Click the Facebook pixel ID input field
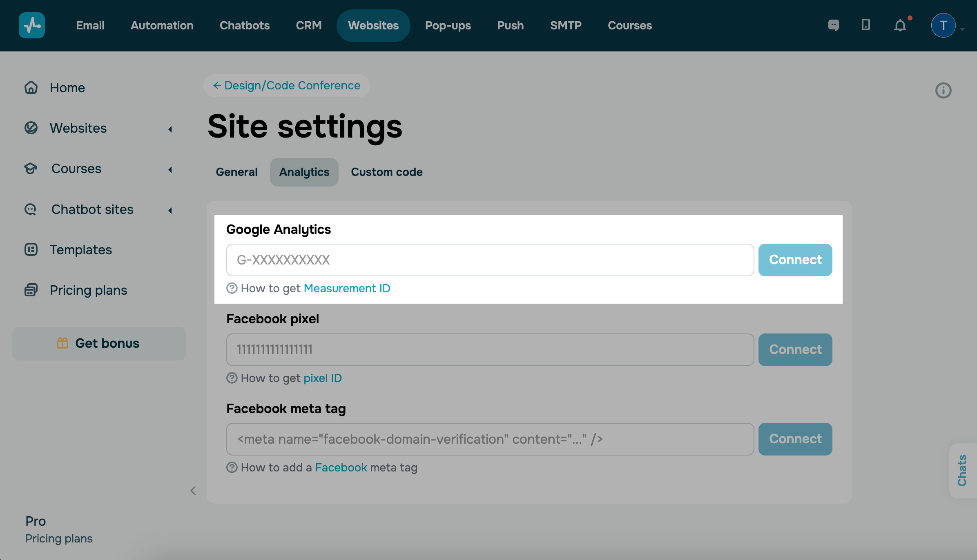Screen dimensions: 977x560 coord(490,349)
